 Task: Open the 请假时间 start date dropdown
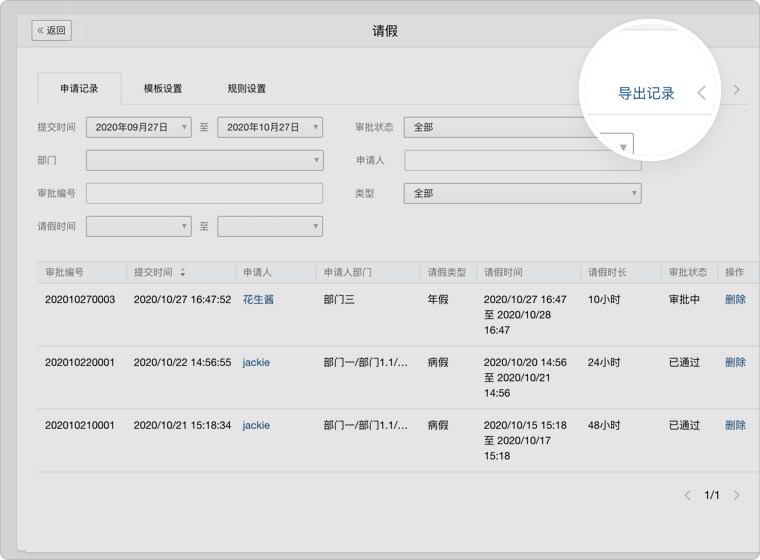[x=139, y=226]
